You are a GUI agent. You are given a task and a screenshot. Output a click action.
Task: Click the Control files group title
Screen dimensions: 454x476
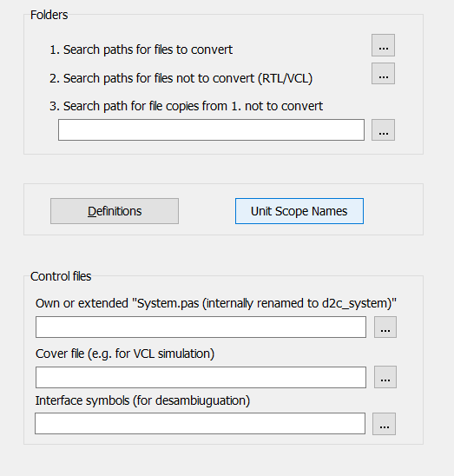coord(61,276)
